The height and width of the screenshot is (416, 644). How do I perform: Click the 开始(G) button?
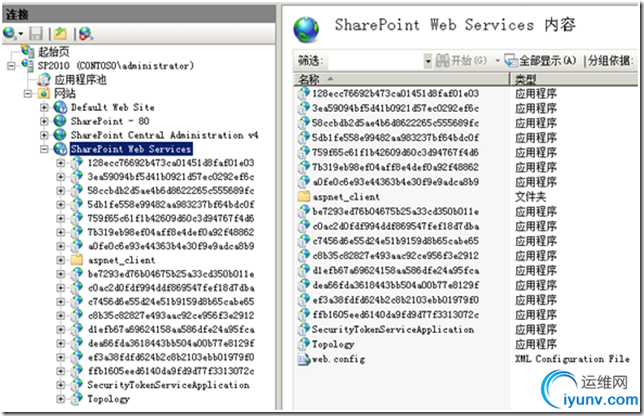pos(461,61)
